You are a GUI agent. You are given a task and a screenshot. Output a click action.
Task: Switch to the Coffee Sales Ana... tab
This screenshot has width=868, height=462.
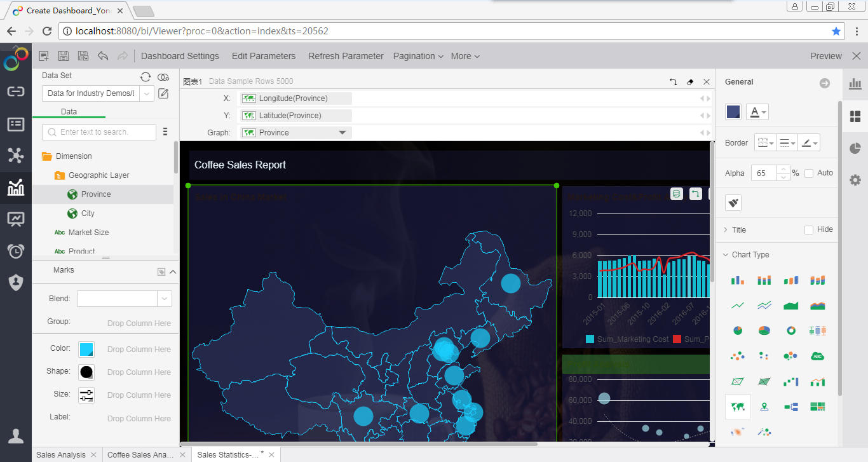140,454
